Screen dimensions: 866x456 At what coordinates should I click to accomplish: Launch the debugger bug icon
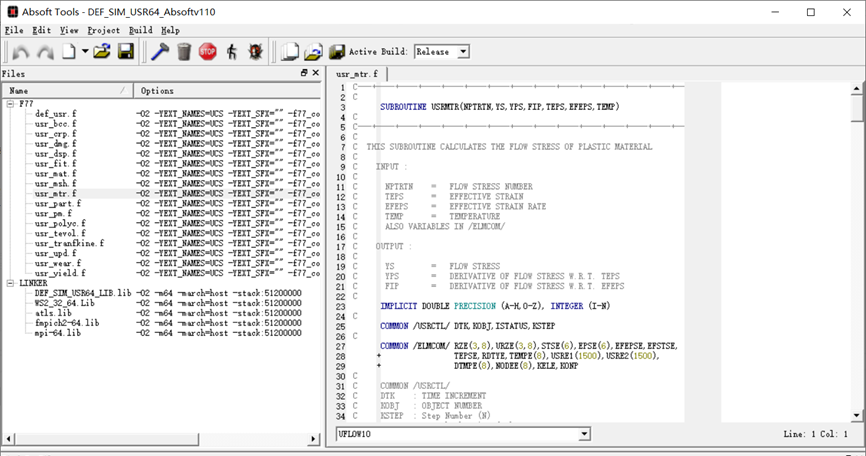point(256,51)
